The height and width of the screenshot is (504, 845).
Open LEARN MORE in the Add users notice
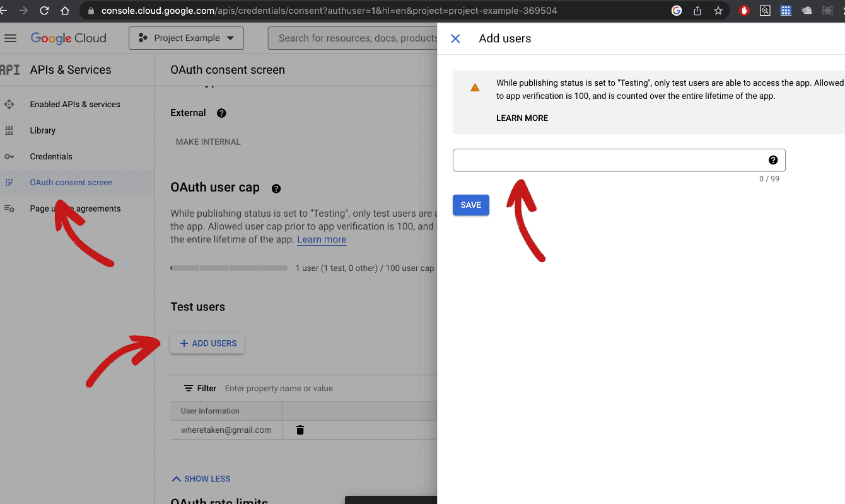522,118
